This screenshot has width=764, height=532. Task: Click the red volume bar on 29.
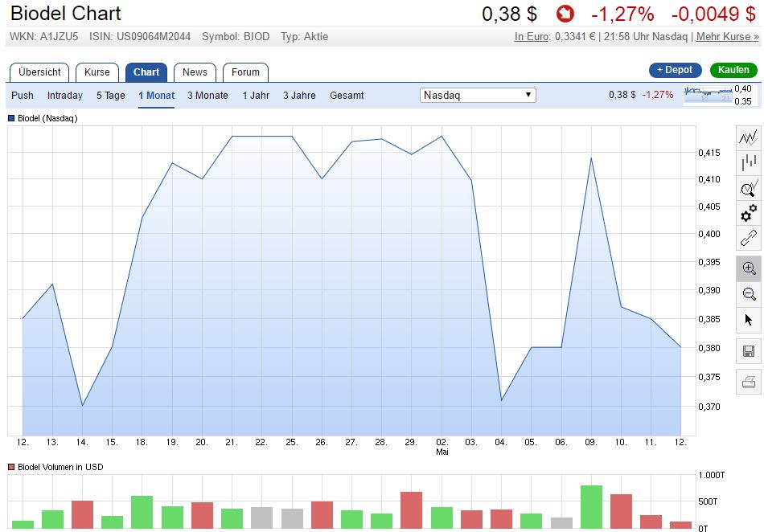coord(411,510)
